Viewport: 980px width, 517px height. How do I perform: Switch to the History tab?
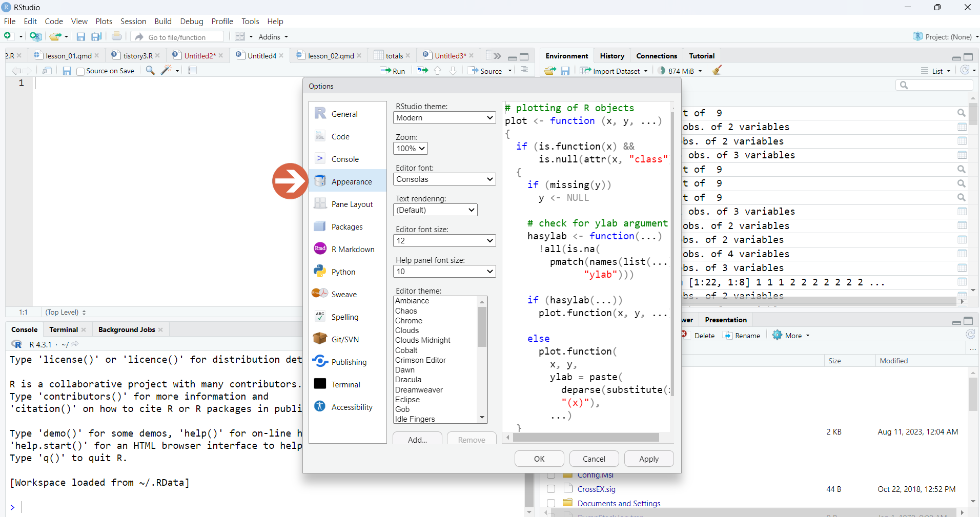pos(612,56)
